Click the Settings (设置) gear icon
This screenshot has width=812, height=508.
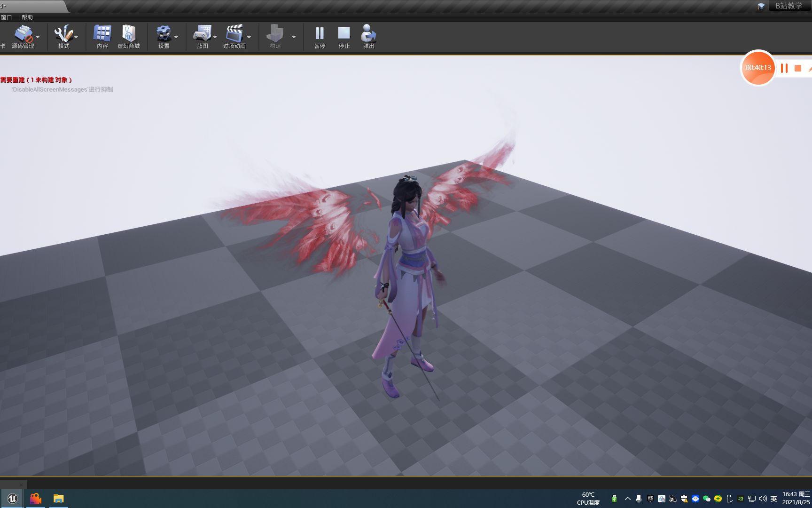click(163, 34)
